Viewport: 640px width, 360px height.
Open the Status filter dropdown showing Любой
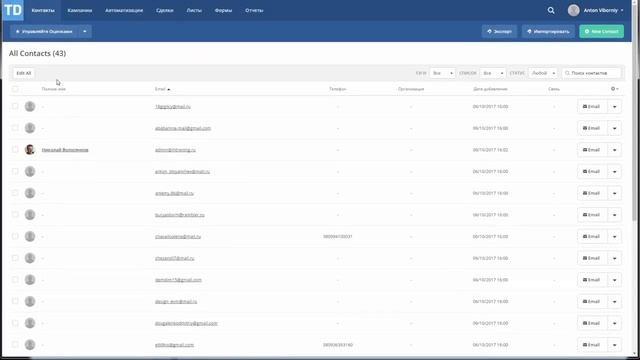click(x=543, y=73)
